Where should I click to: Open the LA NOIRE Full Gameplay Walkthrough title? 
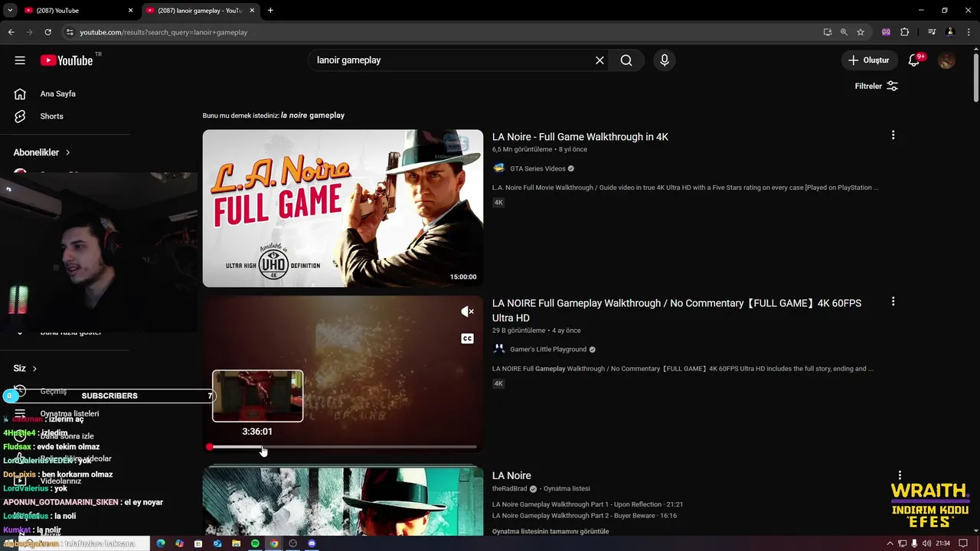pos(677,310)
